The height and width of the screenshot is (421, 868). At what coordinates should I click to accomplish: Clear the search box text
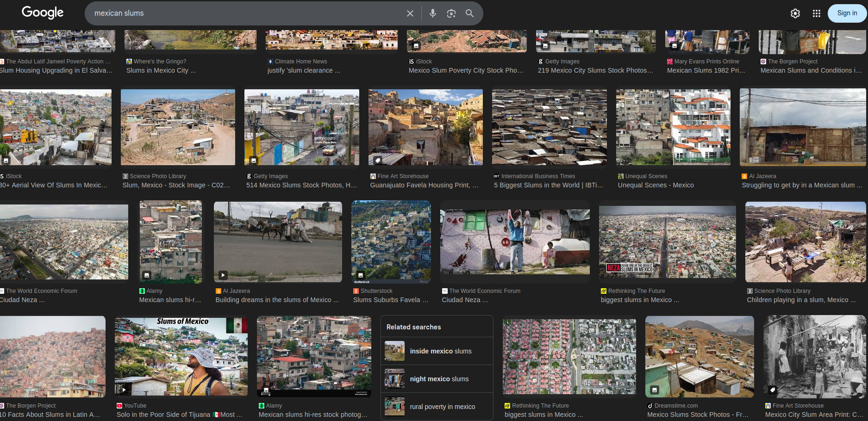click(410, 13)
